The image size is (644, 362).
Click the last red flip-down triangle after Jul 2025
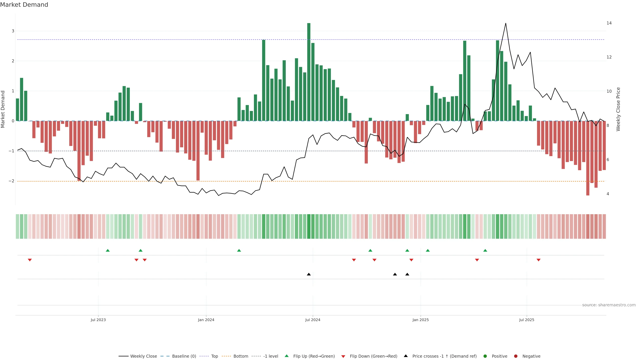[539, 260]
